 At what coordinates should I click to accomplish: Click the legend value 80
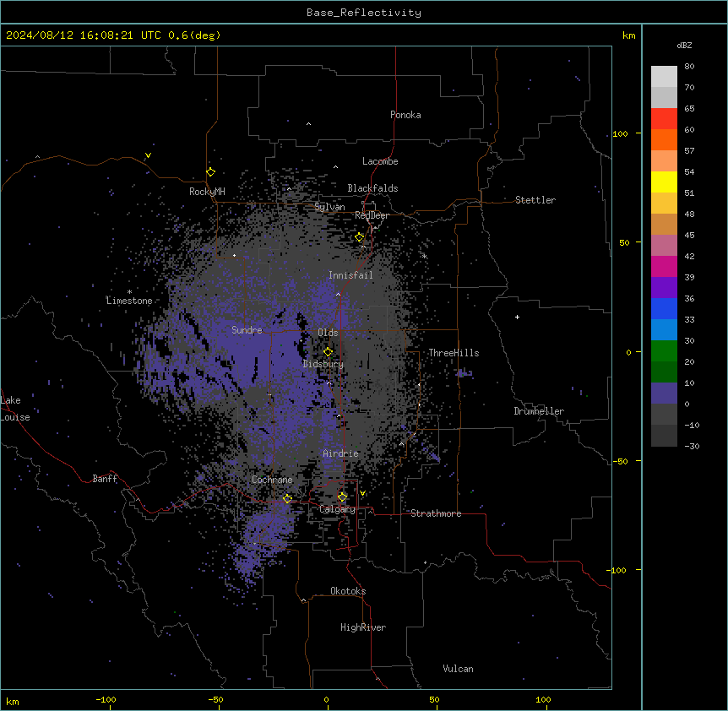[x=689, y=66]
